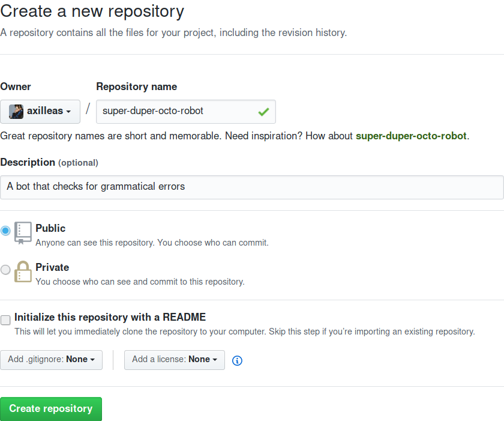Click the Initialize this repository with a README label
The image size is (504, 421).
(x=110, y=317)
